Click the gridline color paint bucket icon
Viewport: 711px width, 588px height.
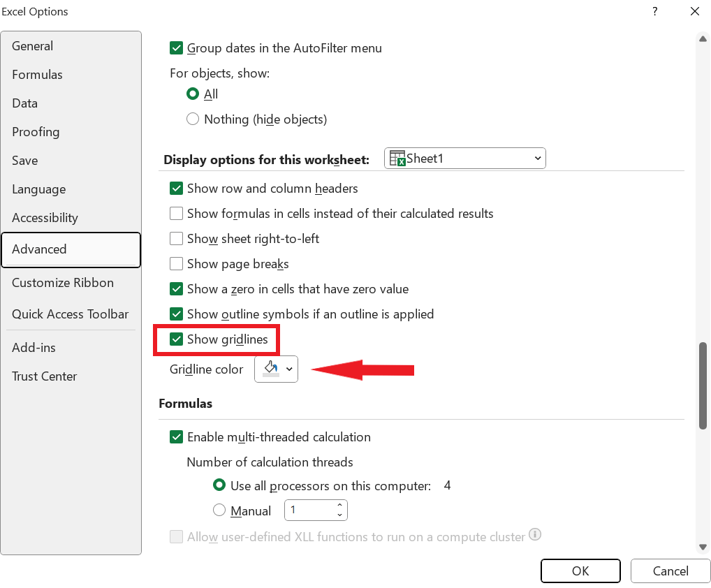tap(270, 368)
